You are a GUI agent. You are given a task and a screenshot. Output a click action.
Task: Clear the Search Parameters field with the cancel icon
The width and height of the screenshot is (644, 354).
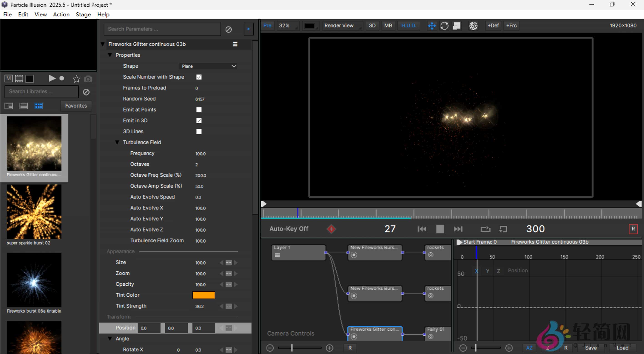click(229, 29)
